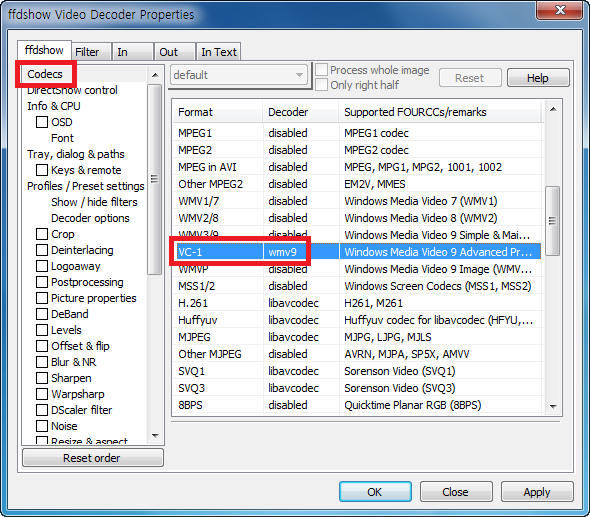Viewport: 590px width, 517px height.
Task: Select Show / hide filters entry
Action: click(x=94, y=202)
